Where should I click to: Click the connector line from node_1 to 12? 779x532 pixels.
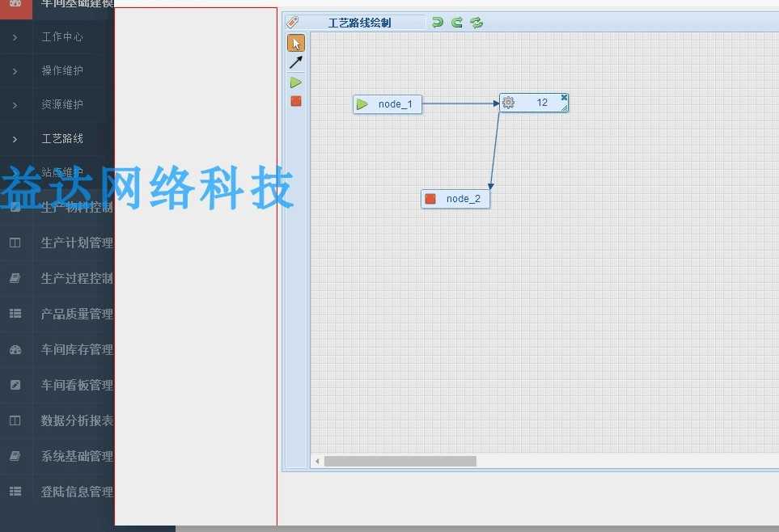pyautogui.click(x=460, y=103)
